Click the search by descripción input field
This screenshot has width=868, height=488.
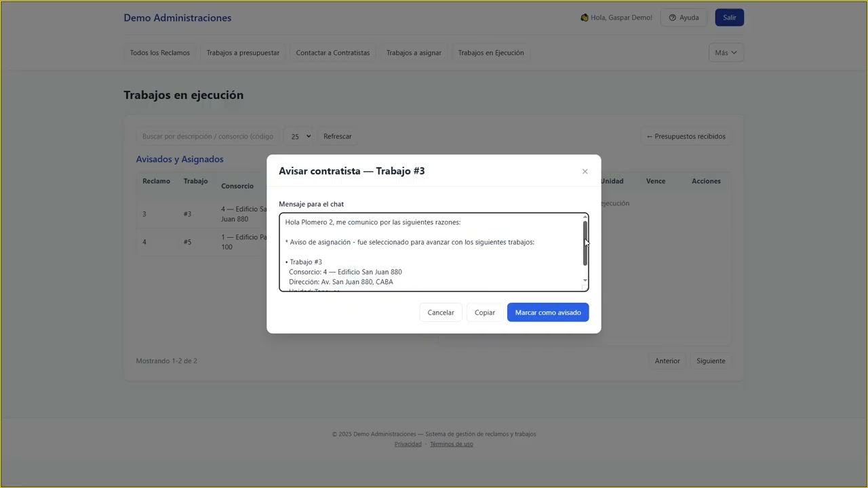pos(208,136)
